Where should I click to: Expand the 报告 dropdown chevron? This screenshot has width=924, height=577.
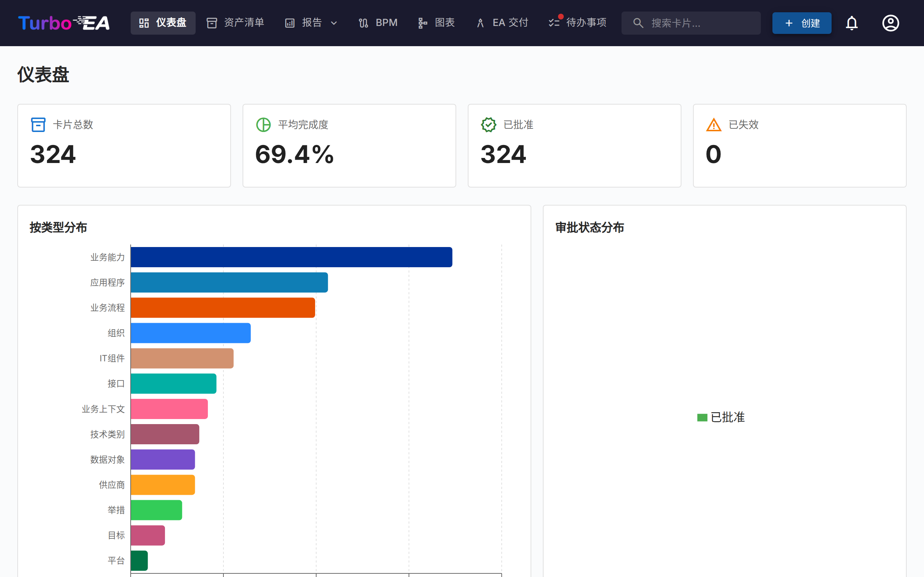(334, 23)
